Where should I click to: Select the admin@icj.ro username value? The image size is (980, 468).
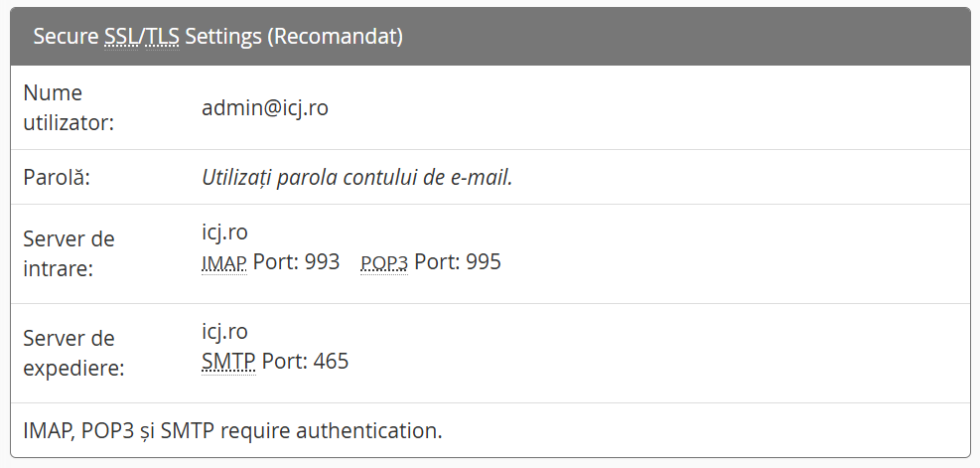(x=264, y=107)
